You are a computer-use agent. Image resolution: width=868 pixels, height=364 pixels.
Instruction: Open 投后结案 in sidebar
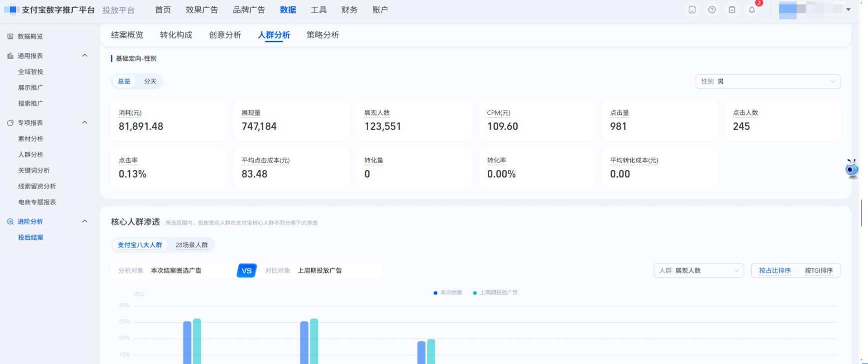[x=31, y=237]
